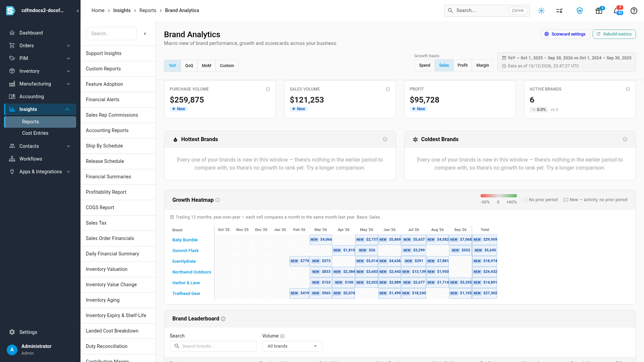The height and width of the screenshot is (362, 644).
Task: Click the calendar icon in date range box
Action: (x=504, y=58)
